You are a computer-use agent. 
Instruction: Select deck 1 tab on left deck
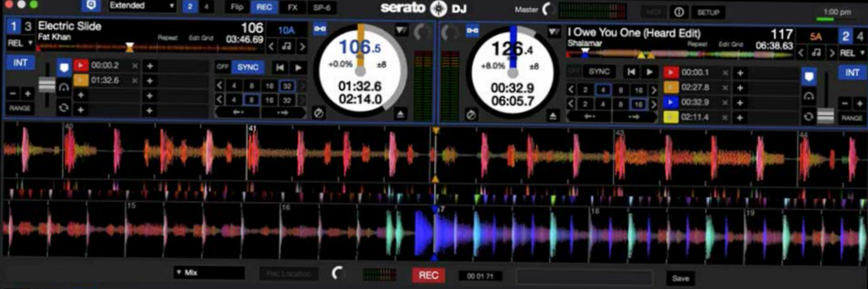(x=13, y=26)
